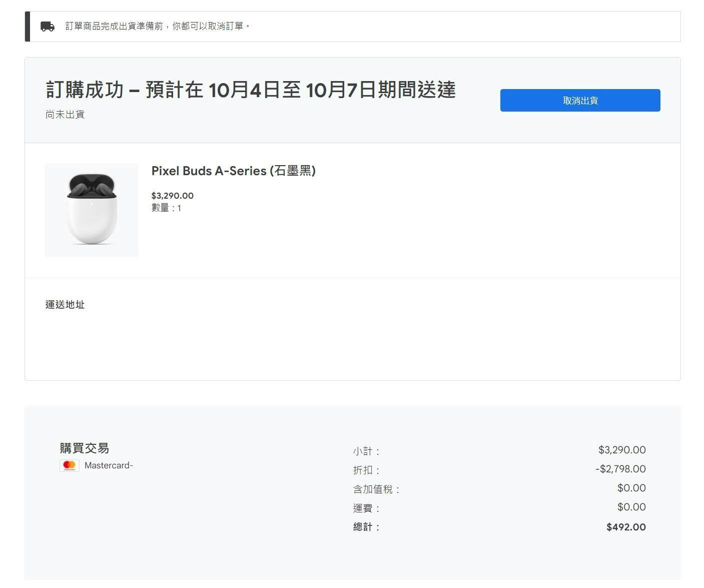The image size is (704, 588).
Task: Click the 運費 amount $0.00
Action: (631, 507)
